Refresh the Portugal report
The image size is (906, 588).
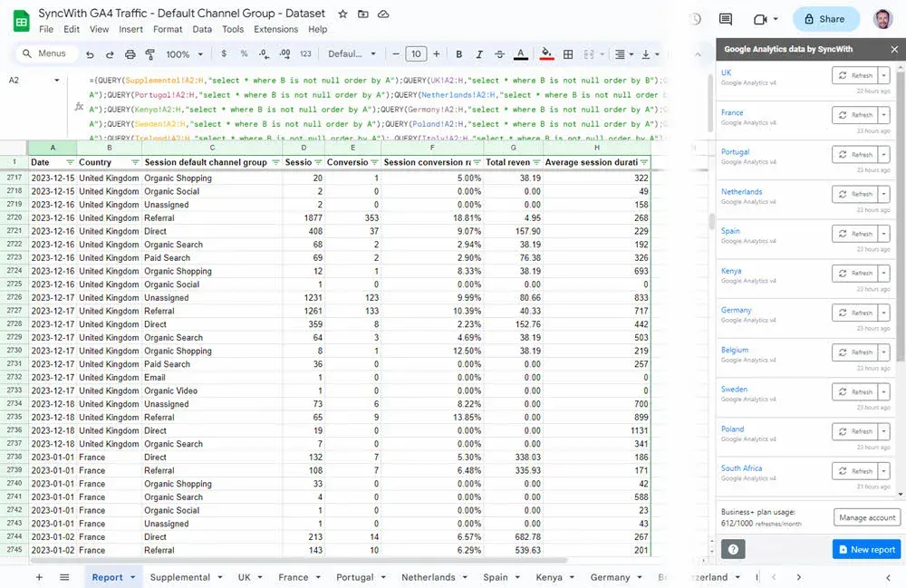(x=855, y=155)
